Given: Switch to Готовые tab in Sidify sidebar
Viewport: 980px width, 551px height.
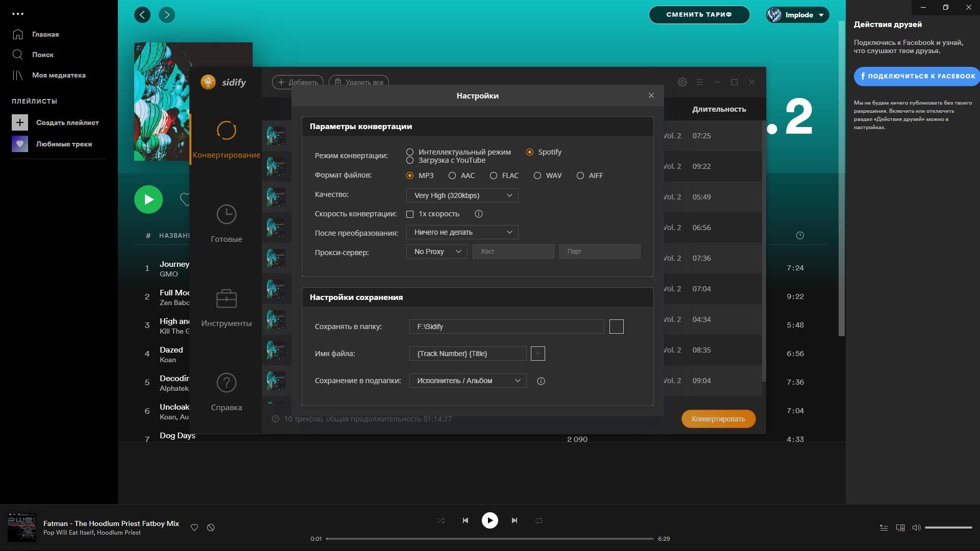Looking at the screenshot, I should click(x=226, y=223).
